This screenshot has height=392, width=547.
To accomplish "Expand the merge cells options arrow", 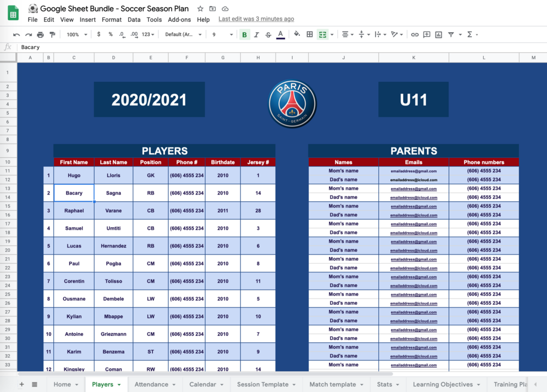I will coord(332,34).
